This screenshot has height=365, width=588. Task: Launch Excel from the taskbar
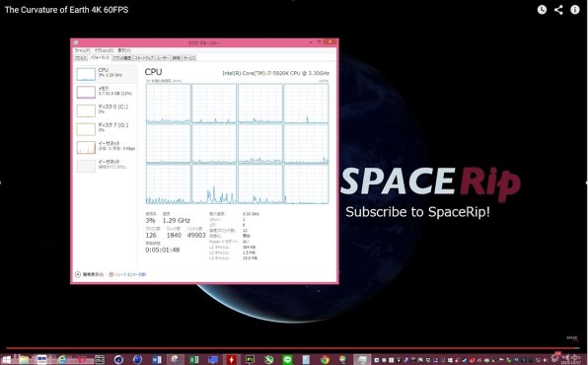[x=194, y=360]
